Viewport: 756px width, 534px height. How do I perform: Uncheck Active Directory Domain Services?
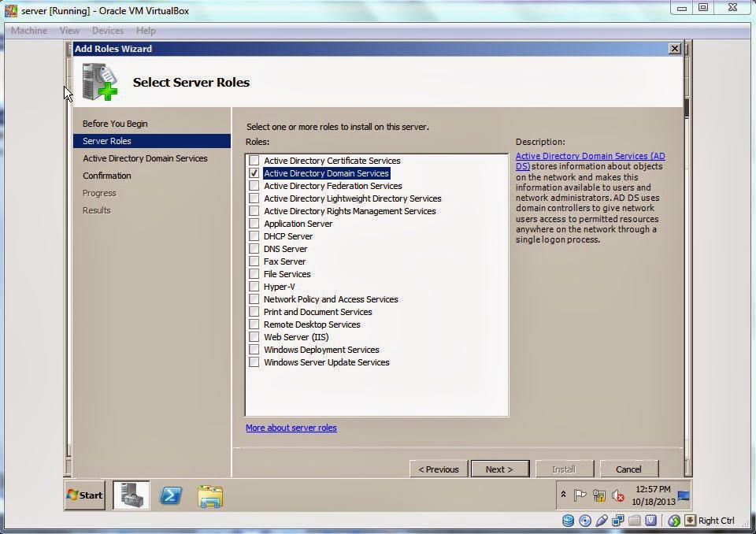tap(254, 172)
